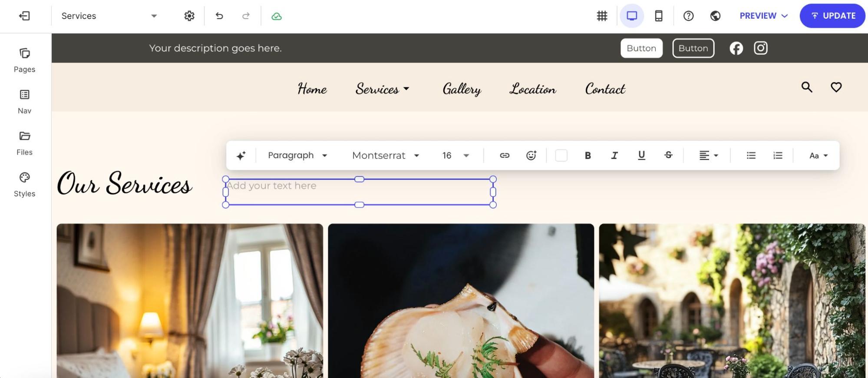Click the cloud saved status icon
This screenshot has width=868, height=378.
point(277,16)
